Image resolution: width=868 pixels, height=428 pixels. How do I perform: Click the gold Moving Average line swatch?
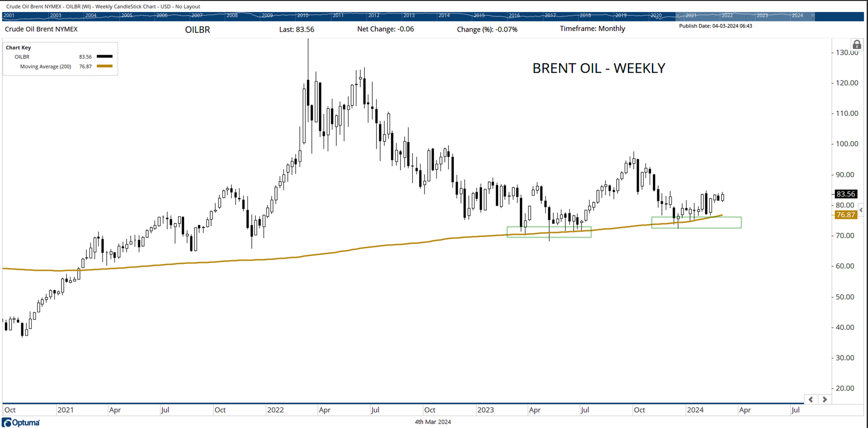click(x=105, y=66)
